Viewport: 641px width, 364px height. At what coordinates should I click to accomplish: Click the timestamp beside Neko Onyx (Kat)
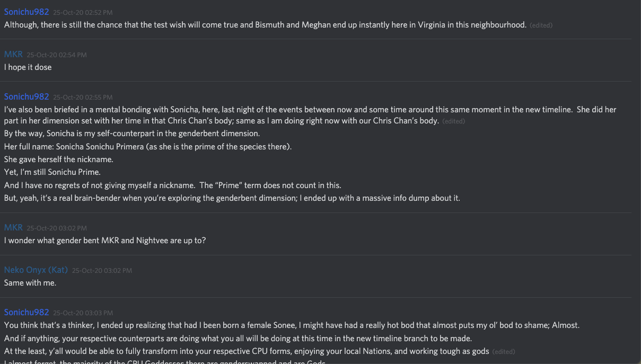102,270
